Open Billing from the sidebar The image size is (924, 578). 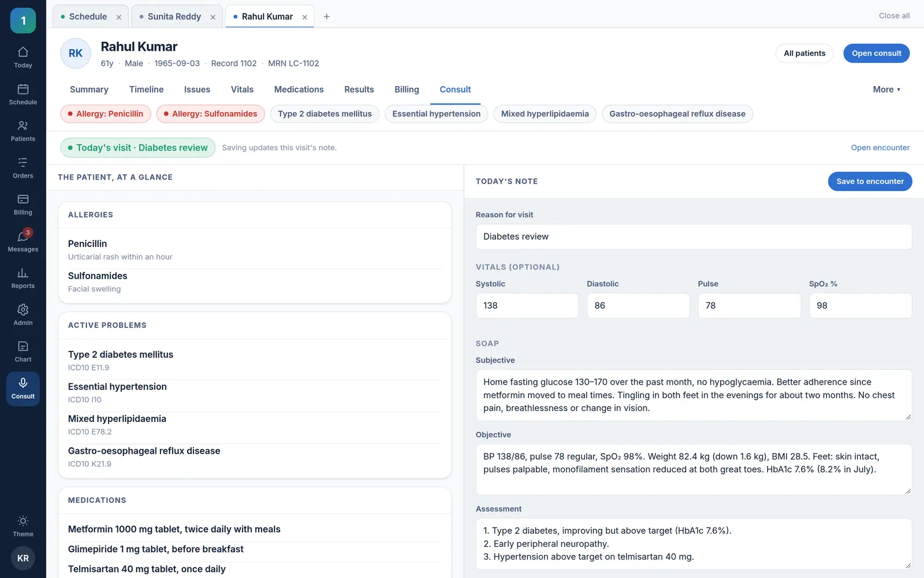point(23,205)
